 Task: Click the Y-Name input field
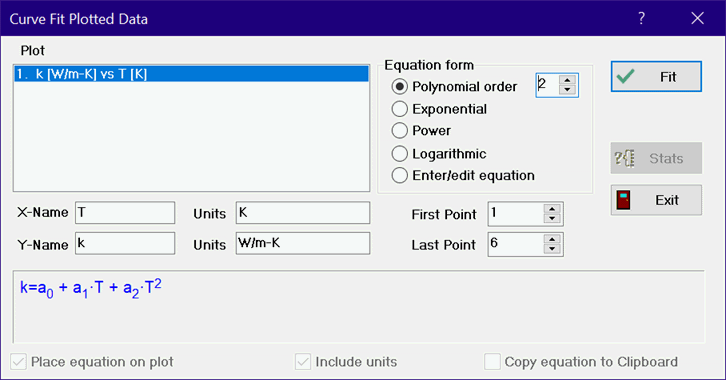coord(125,243)
